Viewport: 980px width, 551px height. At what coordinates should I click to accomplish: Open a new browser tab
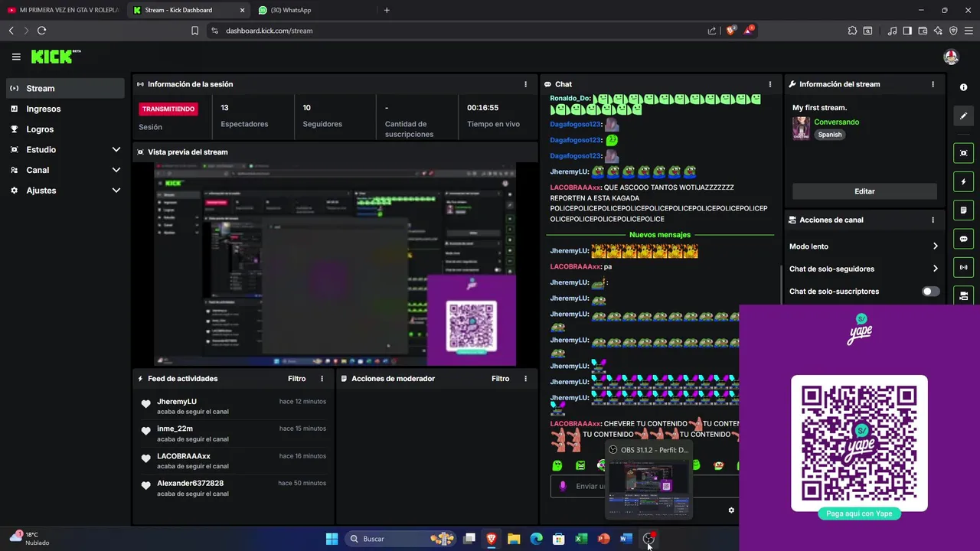tap(387, 10)
